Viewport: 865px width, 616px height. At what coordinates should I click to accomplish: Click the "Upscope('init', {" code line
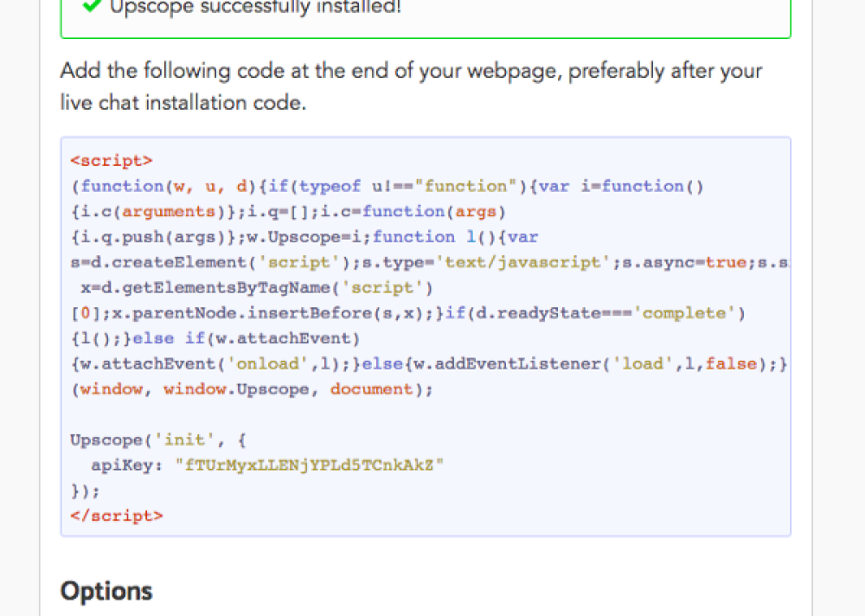click(158, 440)
